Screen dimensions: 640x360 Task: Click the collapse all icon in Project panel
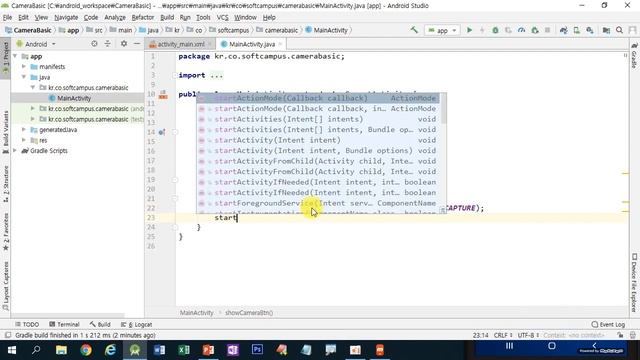click(x=107, y=44)
